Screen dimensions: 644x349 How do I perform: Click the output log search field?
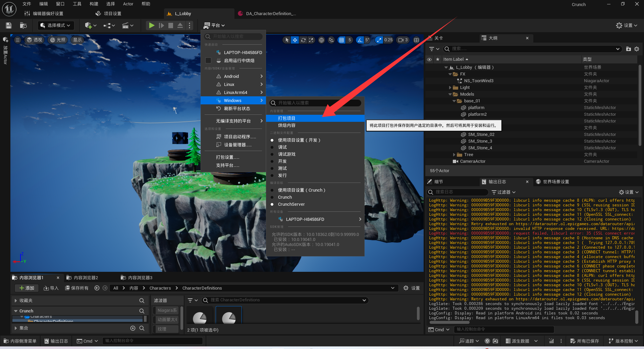point(460,192)
